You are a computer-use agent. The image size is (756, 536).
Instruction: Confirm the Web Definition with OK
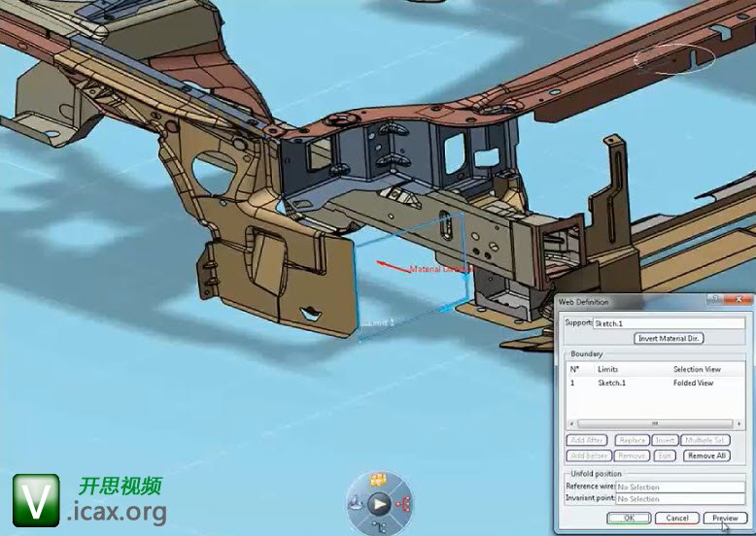coord(629,519)
